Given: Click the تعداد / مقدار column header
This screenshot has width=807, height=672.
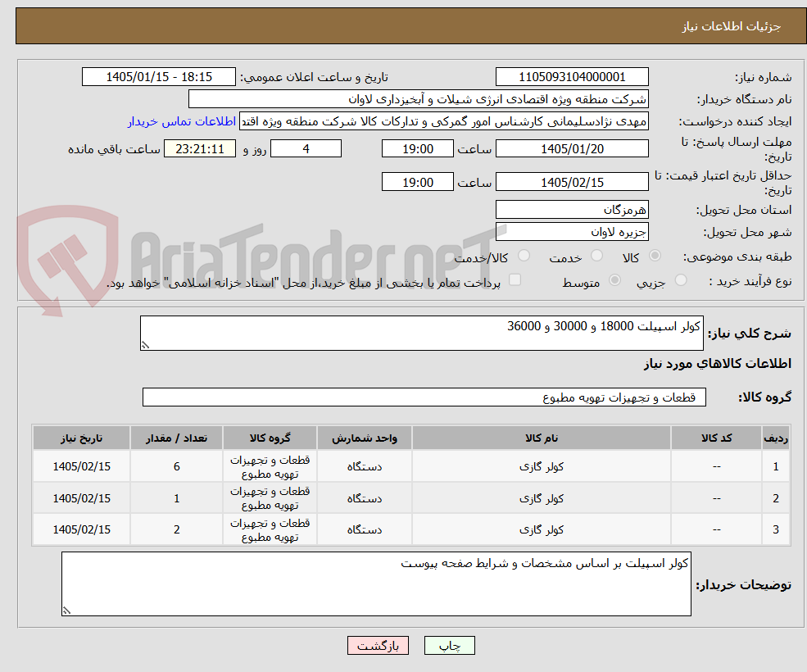Looking at the screenshot, I should click(176, 438).
